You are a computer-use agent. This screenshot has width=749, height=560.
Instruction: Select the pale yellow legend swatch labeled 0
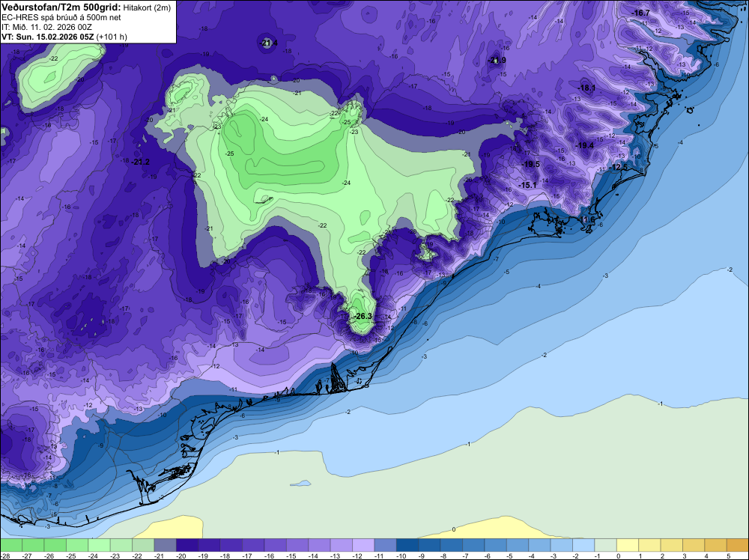coord(628,545)
